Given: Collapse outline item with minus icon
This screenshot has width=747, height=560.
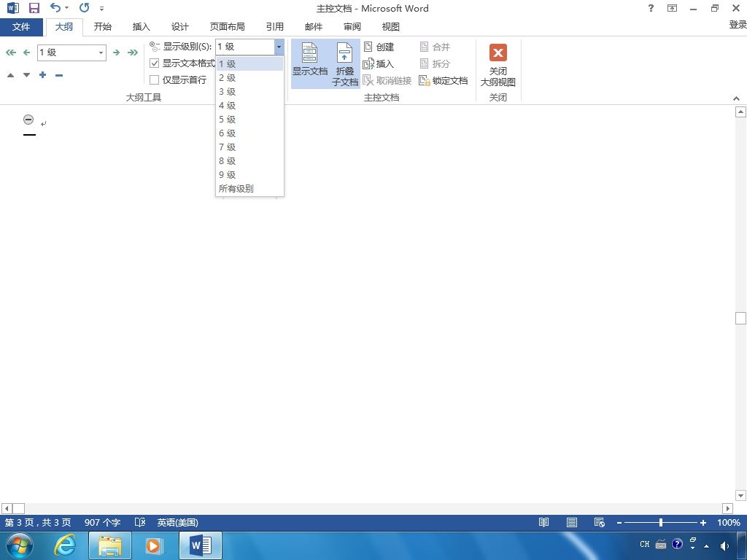Looking at the screenshot, I should click(x=59, y=75).
